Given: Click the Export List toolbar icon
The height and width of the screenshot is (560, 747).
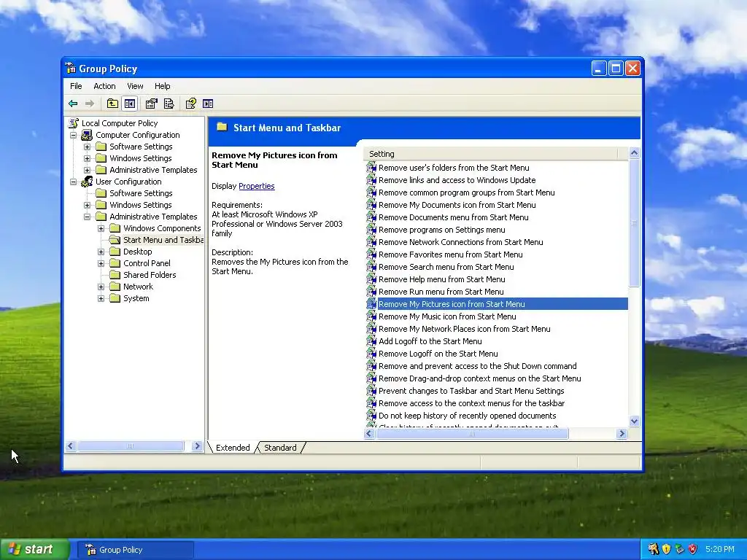Looking at the screenshot, I should point(169,104).
